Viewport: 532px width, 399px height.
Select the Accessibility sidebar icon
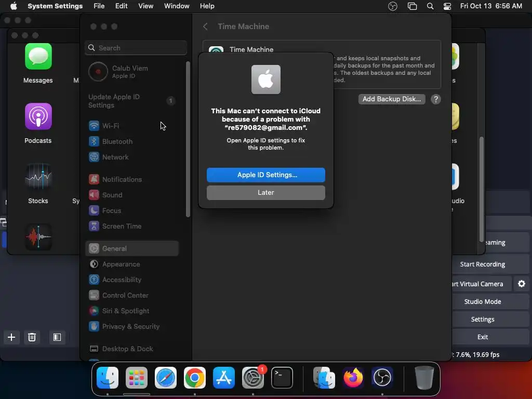94,280
